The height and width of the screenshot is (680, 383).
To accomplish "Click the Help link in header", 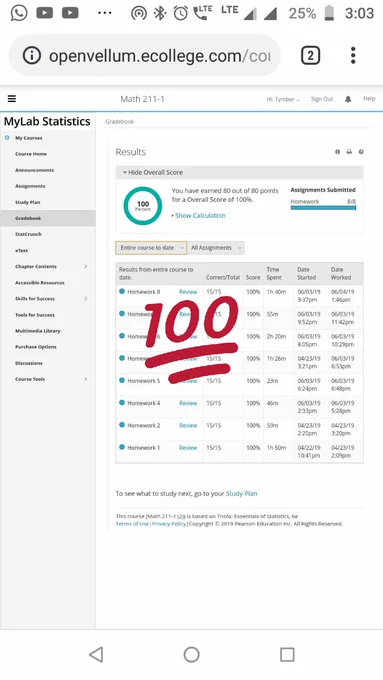I will point(369,98).
